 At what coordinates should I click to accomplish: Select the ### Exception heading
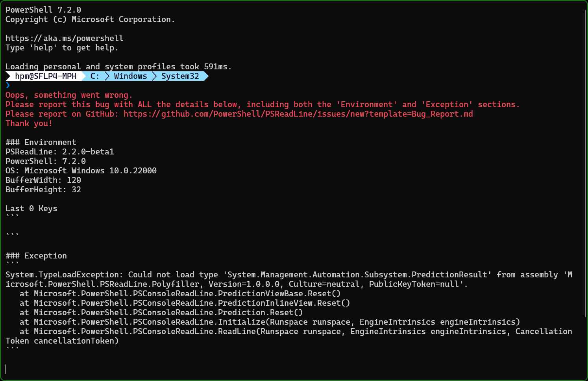pos(36,255)
